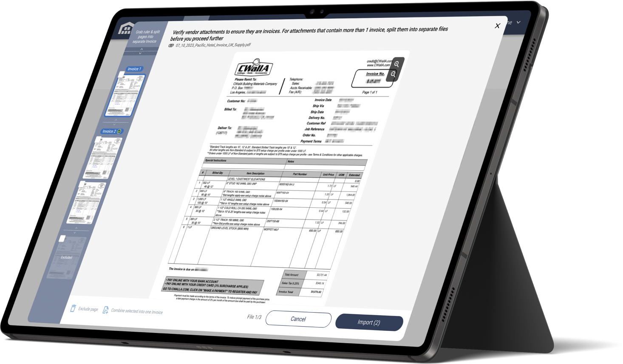The image size is (623, 364).
Task: Click the Import (2) button
Action: click(370, 322)
